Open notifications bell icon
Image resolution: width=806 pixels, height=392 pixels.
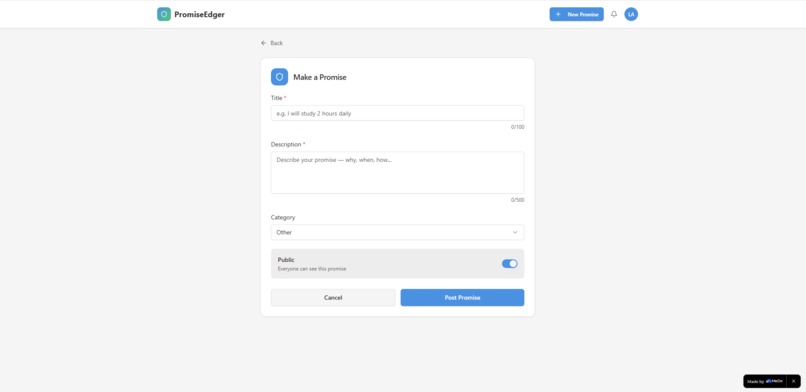[614, 14]
